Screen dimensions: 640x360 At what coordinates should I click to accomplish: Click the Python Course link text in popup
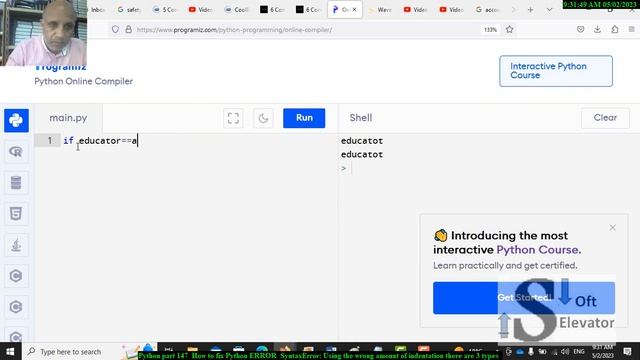click(x=538, y=250)
